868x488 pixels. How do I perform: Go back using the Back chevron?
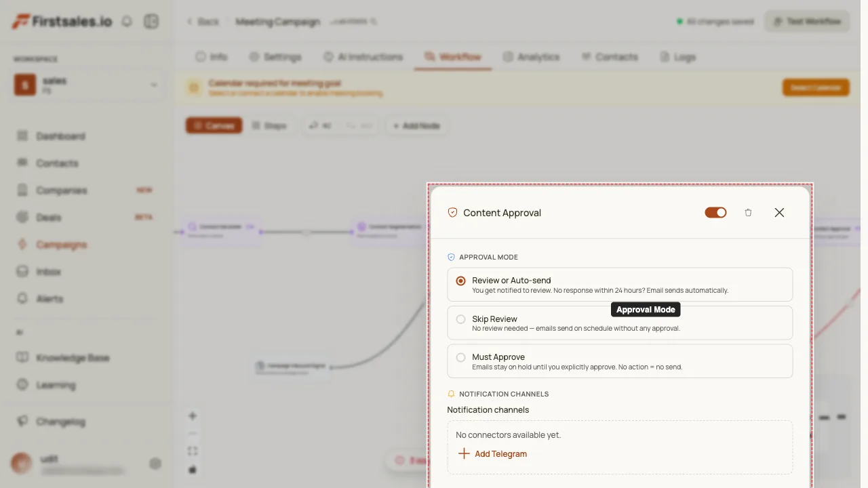tap(190, 22)
